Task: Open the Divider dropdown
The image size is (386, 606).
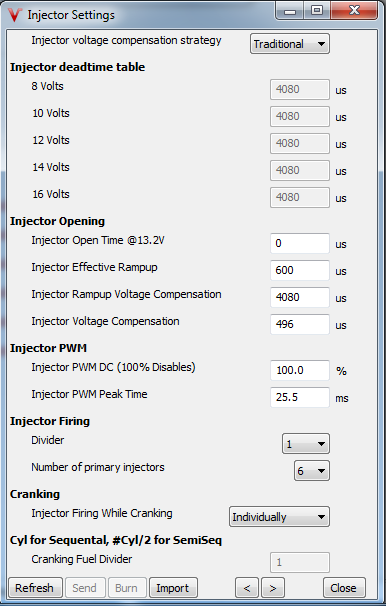Action: [x=306, y=444]
